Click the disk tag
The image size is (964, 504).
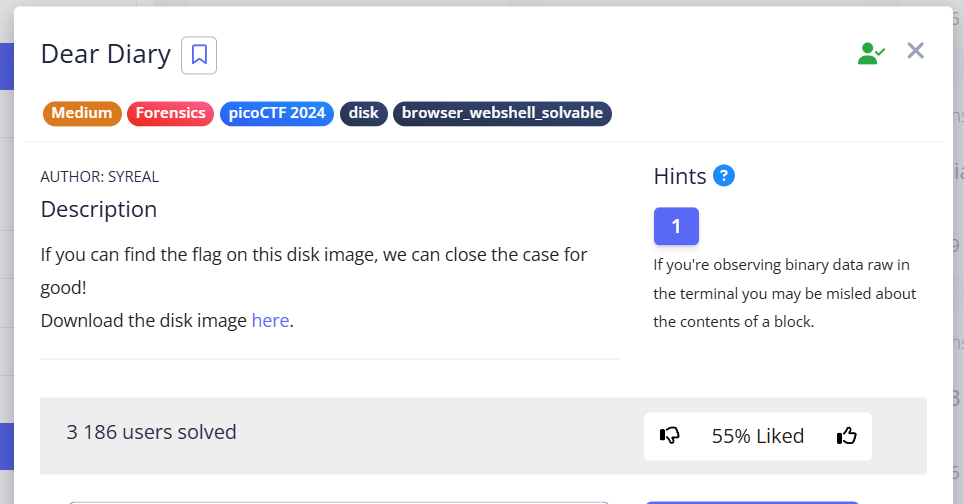click(x=364, y=113)
